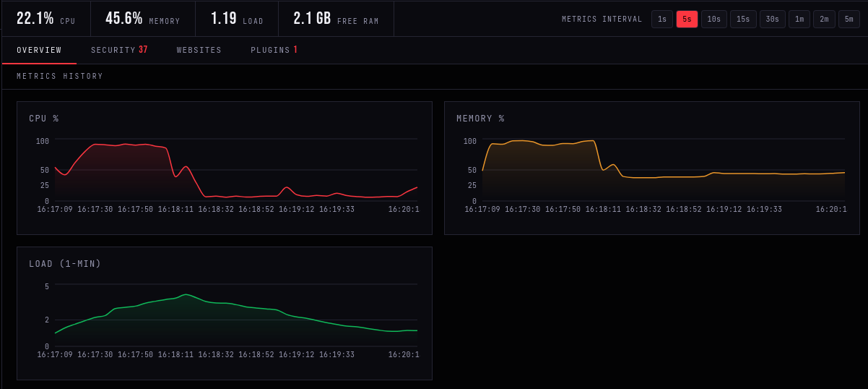Click the 1.19 Load stat

(237, 19)
